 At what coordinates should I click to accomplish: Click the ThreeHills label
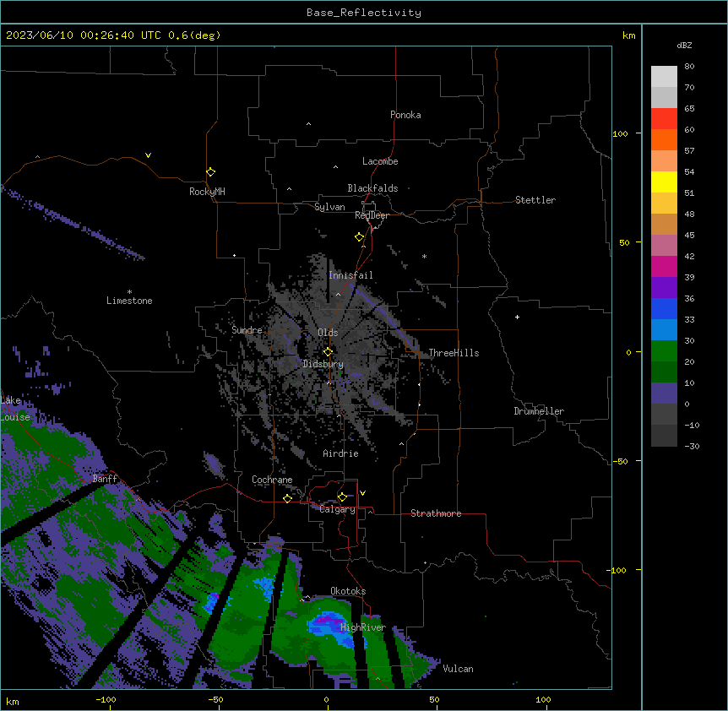[454, 353]
